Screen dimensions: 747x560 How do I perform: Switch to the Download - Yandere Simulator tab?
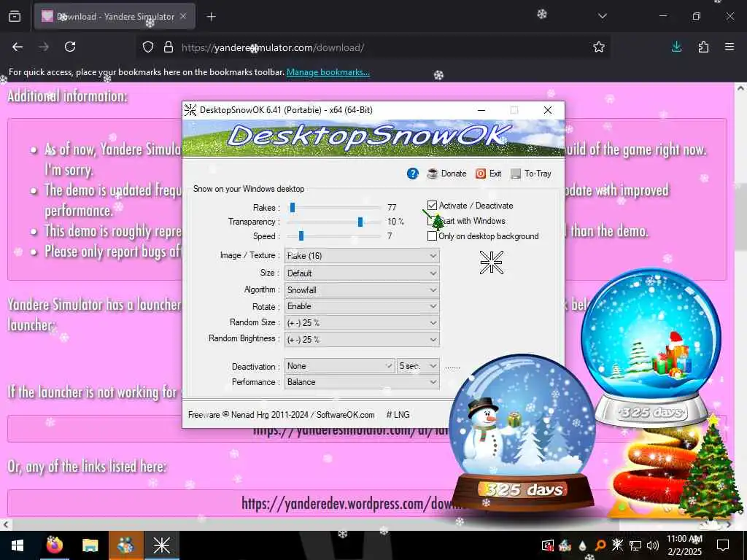115,16
